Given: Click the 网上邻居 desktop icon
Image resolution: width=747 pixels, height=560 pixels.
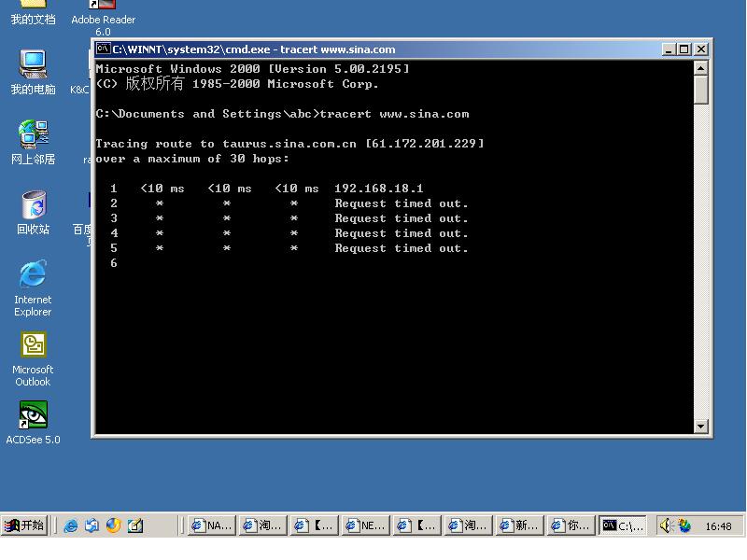Looking at the screenshot, I should tap(33, 142).
